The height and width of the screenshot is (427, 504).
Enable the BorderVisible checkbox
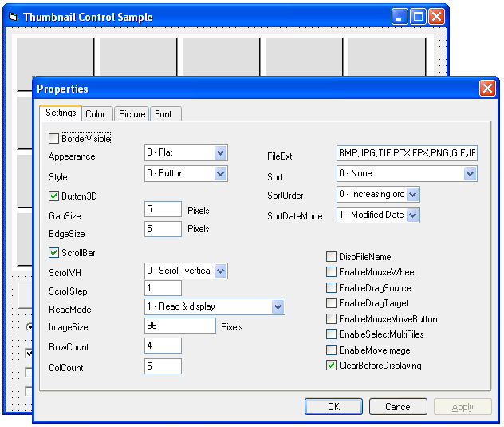tap(54, 139)
